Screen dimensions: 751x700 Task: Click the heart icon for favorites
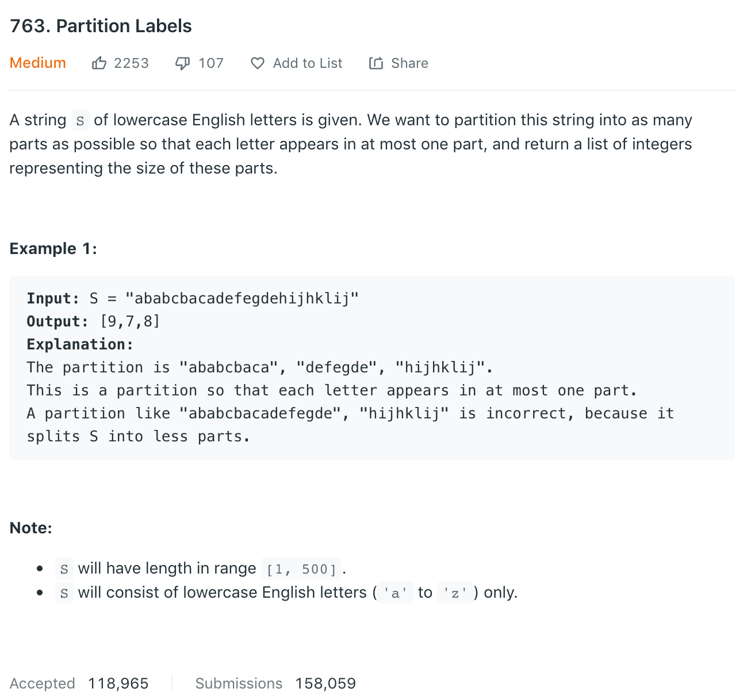[258, 63]
